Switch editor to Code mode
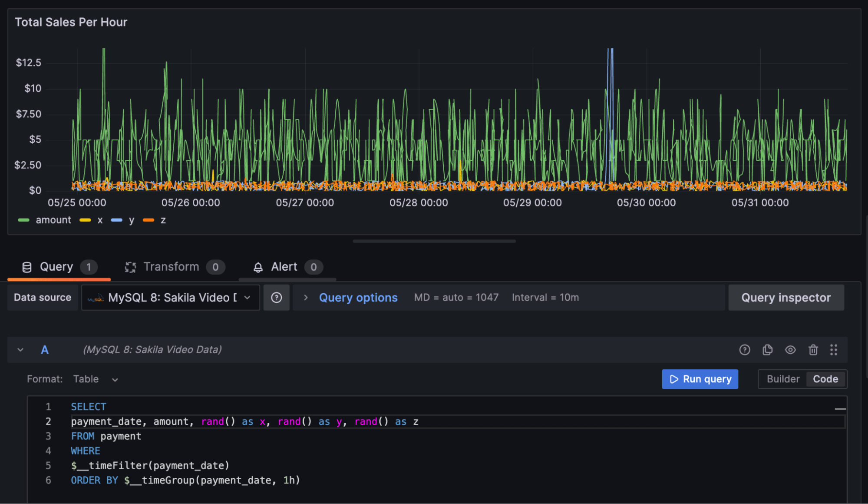Viewport: 868px width, 504px height. (825, 379)
